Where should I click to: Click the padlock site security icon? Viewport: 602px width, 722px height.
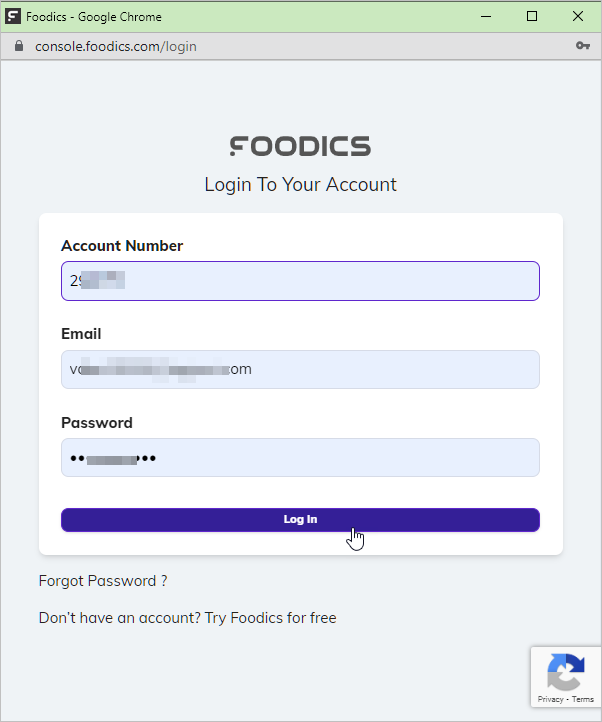18,47
